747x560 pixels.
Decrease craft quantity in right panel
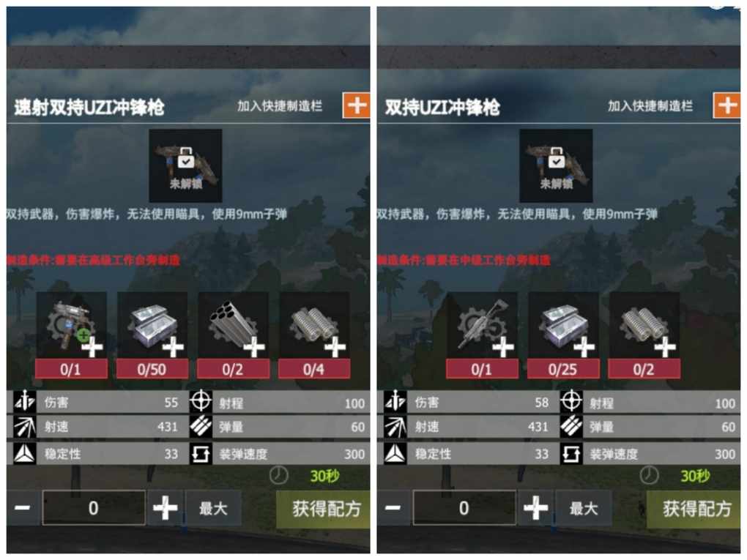coord(393,507)
